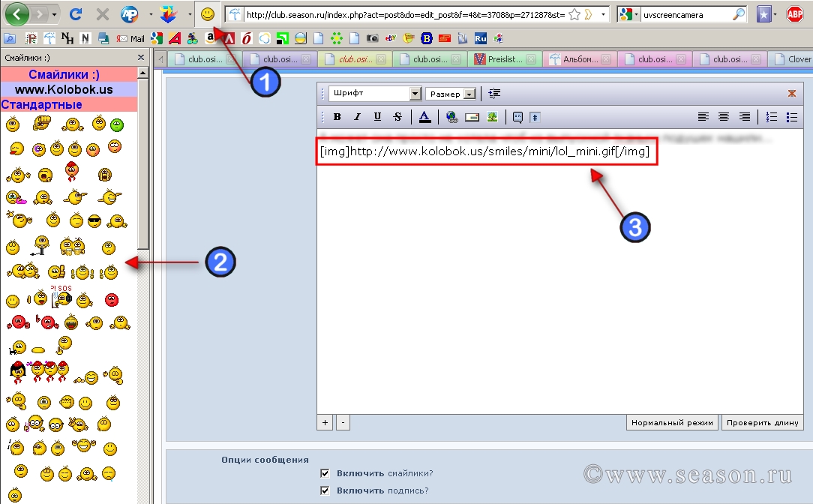Align text left in editor

(703, 117)
